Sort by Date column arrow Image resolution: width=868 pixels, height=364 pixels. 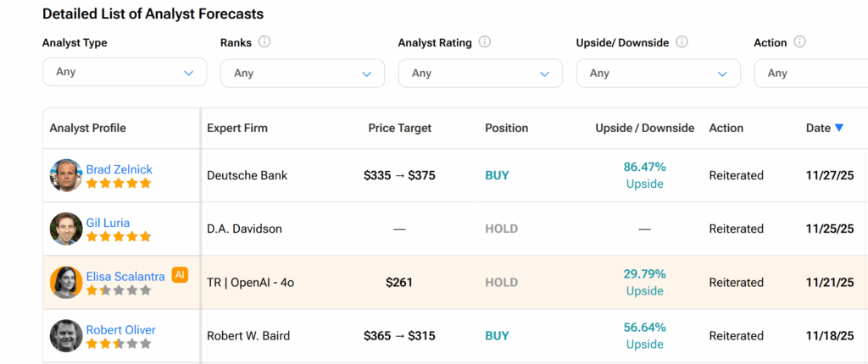coord(839,128)
